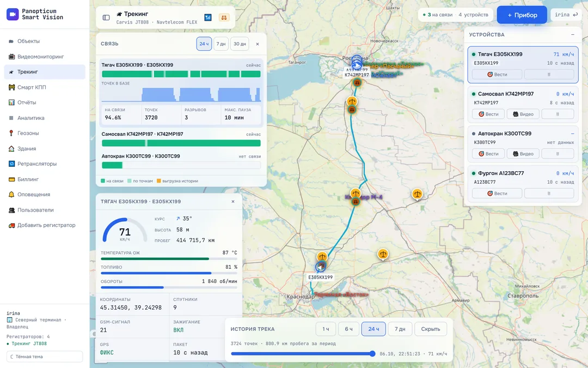588x368 pixels.
Task: Select 1 ч in История трека
Action: pos(326,329)
